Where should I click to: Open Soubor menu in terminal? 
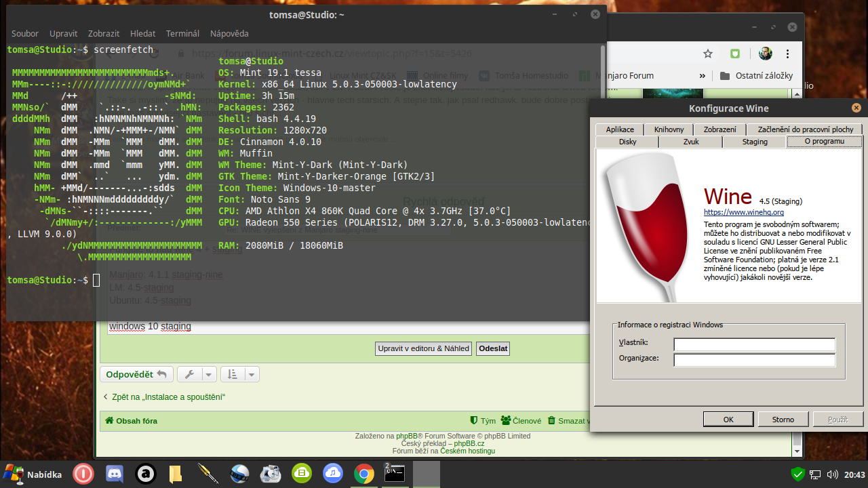[25, 33]
